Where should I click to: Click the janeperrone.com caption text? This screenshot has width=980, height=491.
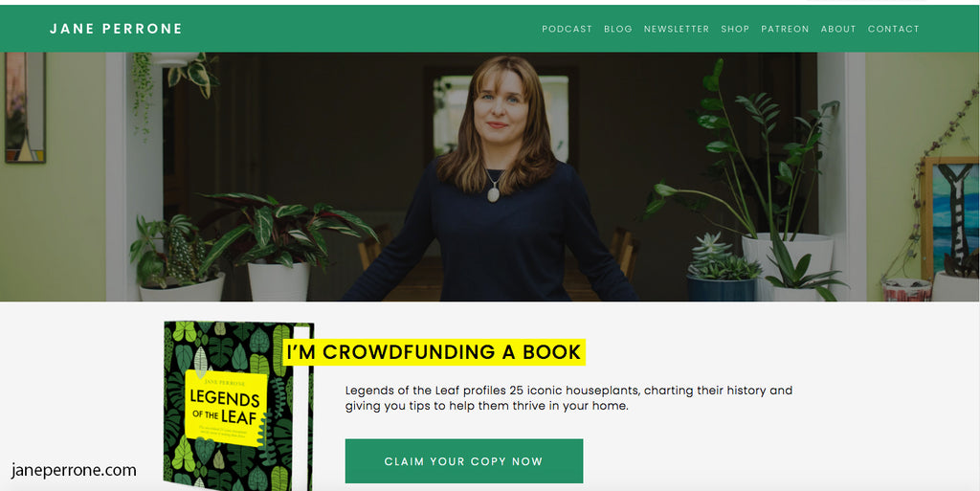tap(74, 470)
